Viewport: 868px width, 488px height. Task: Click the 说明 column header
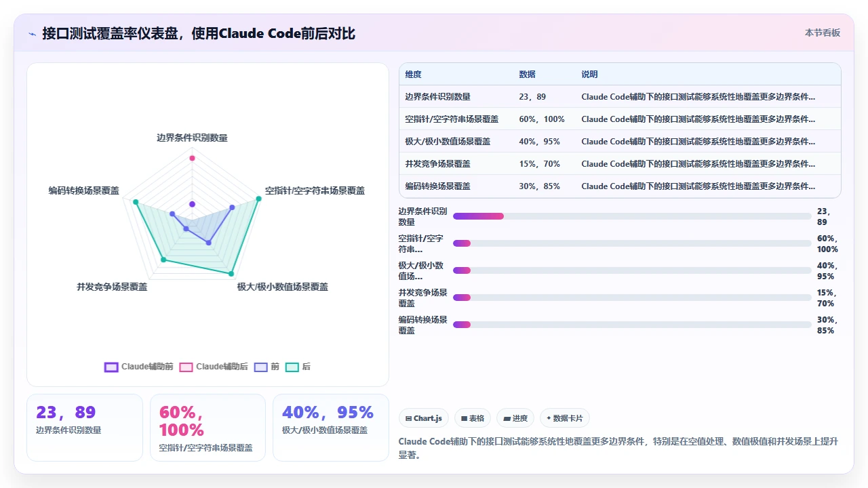589,75
